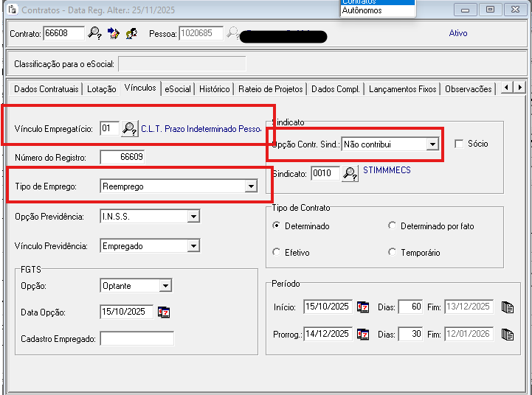Click the magnifier search icon beside Contrato field
This screenshot has height=395, width=532.
click(95, 33)
